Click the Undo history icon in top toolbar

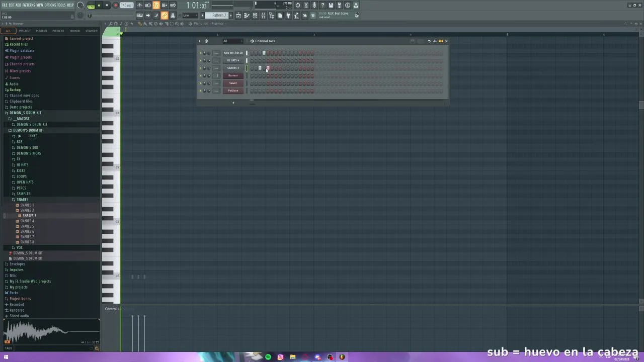click(298, 6)
